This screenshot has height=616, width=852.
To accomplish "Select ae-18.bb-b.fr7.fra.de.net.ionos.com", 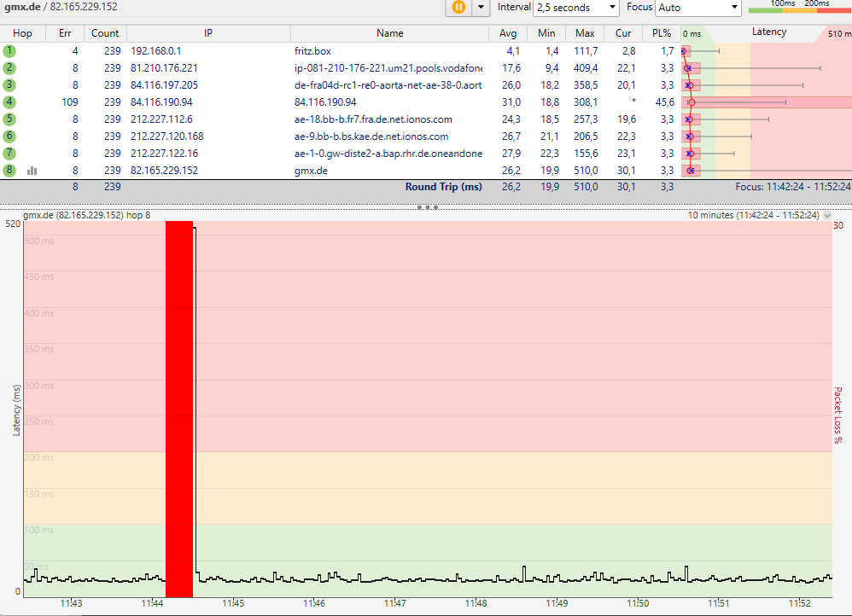I will click(373, 119).
